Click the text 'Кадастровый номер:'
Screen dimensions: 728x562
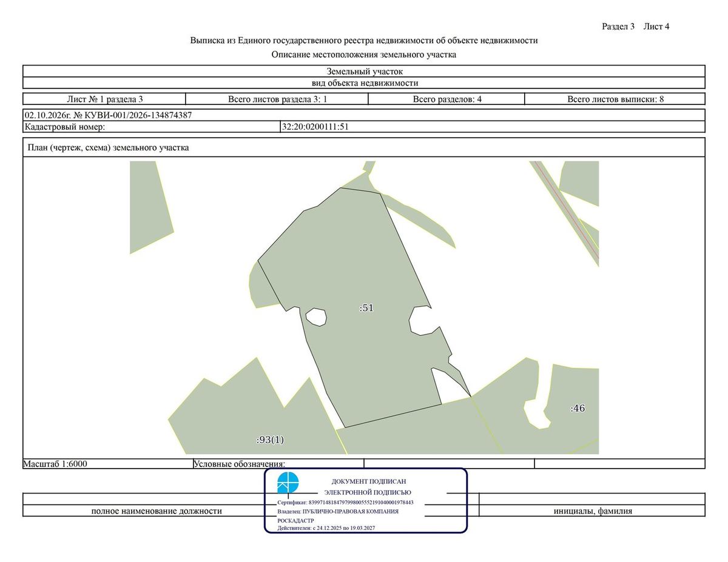[64, 127]
